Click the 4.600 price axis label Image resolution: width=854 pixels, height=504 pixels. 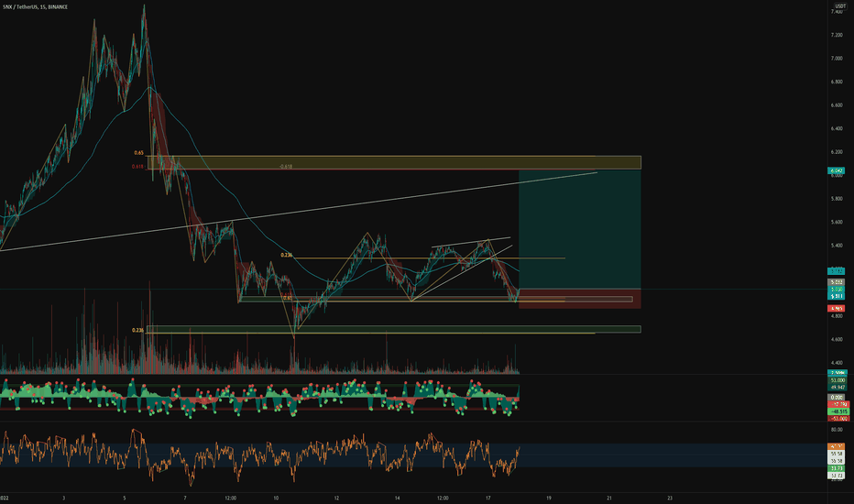[837, 339]
